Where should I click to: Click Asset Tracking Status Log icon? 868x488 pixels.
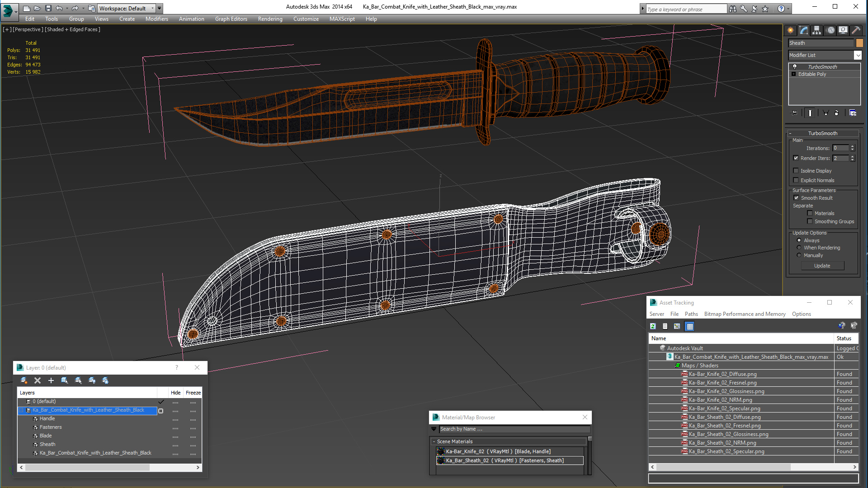pyautogui.click(x=665, y=326)
